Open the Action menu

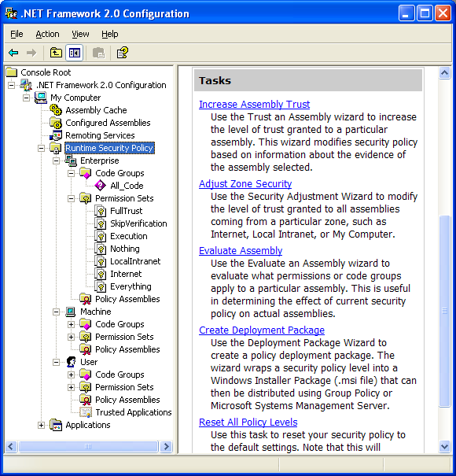point(47,34)
